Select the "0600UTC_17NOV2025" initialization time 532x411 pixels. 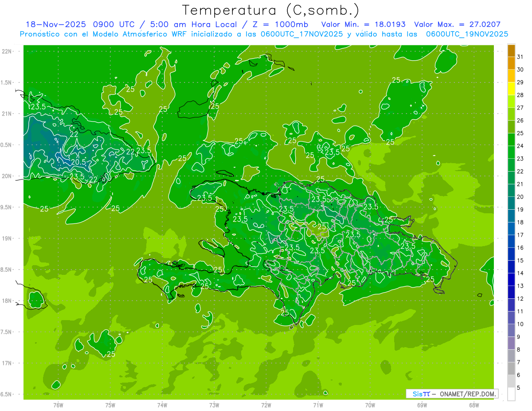coord(302,34)
